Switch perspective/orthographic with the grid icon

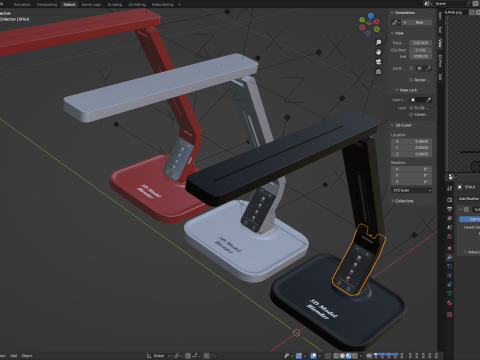(378, 71)
